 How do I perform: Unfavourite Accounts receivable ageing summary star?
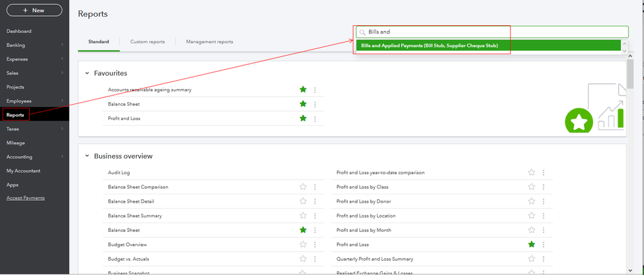point(303,90)
